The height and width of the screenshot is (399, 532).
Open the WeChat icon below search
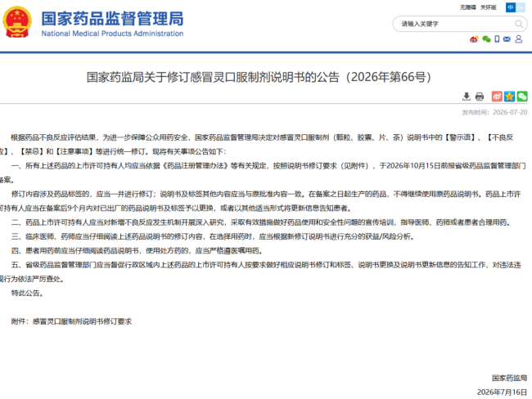pyautogui.click(x=486, y=39)
